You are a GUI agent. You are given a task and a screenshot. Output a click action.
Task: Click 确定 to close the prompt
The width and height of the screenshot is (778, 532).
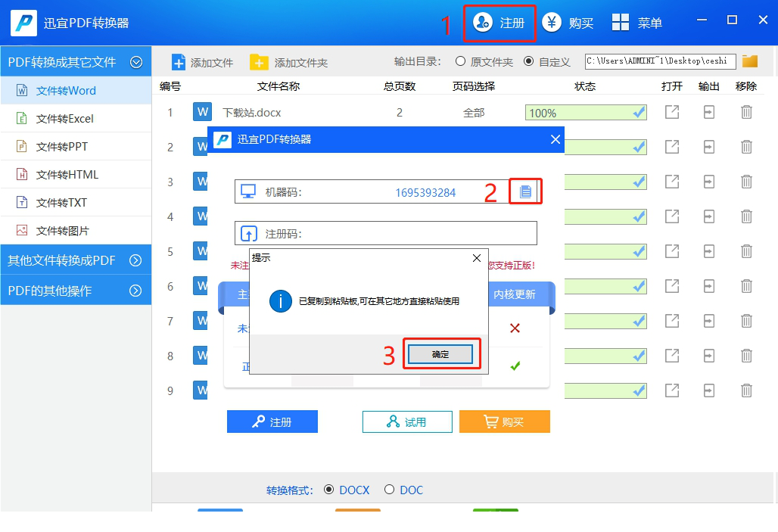tap(441, 353)
